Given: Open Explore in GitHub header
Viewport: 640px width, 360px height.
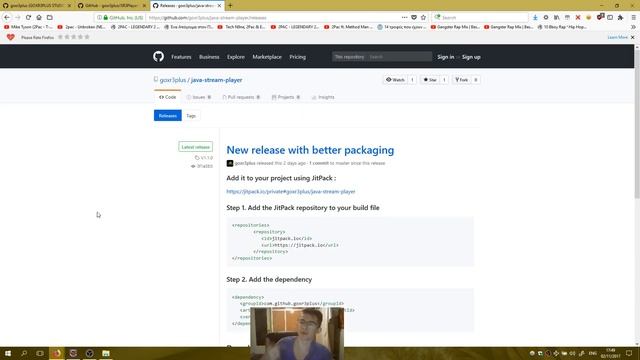Looking at the screenshot, I should 236,57.
